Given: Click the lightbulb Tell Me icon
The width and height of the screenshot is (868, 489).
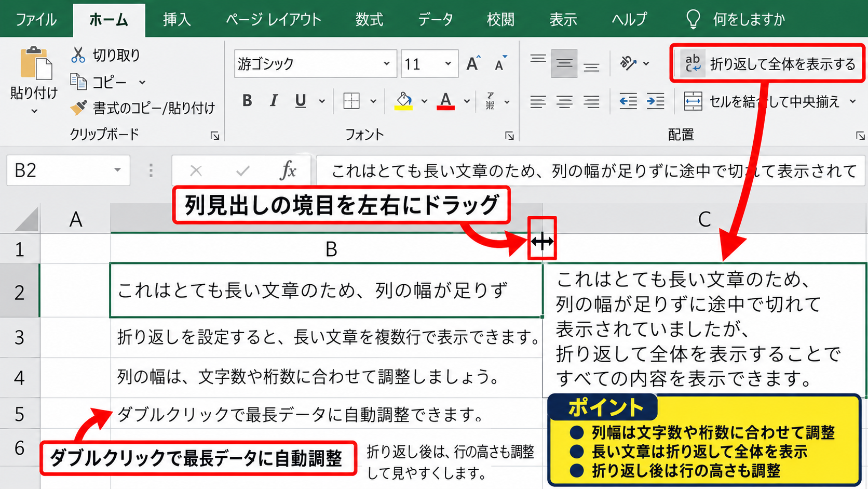Looking at the screenshot, I should [693, 19].
